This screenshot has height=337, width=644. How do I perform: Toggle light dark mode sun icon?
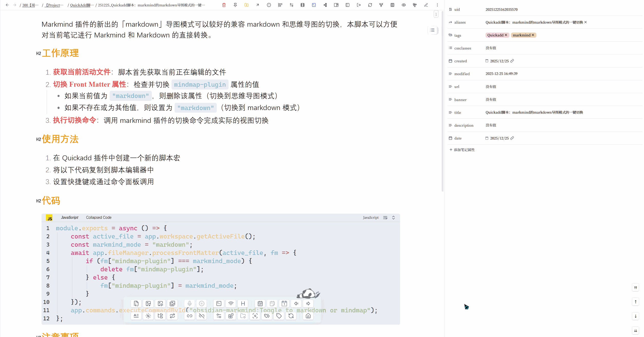148,316
